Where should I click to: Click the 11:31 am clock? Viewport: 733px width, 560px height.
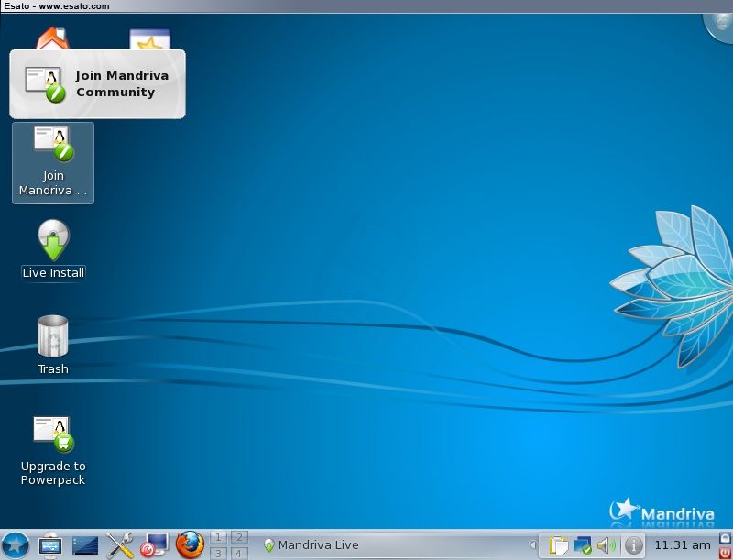coord(682,545)
